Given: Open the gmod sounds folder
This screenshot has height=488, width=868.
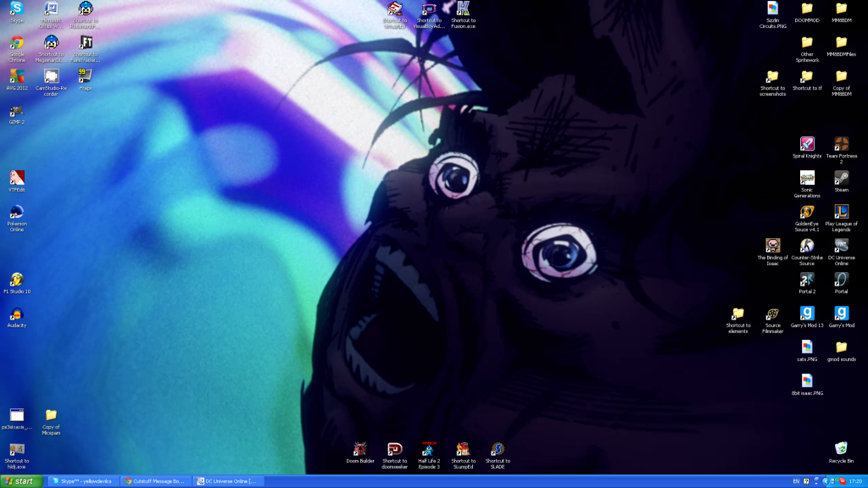Looking at the screenshot, I should 841,347.
